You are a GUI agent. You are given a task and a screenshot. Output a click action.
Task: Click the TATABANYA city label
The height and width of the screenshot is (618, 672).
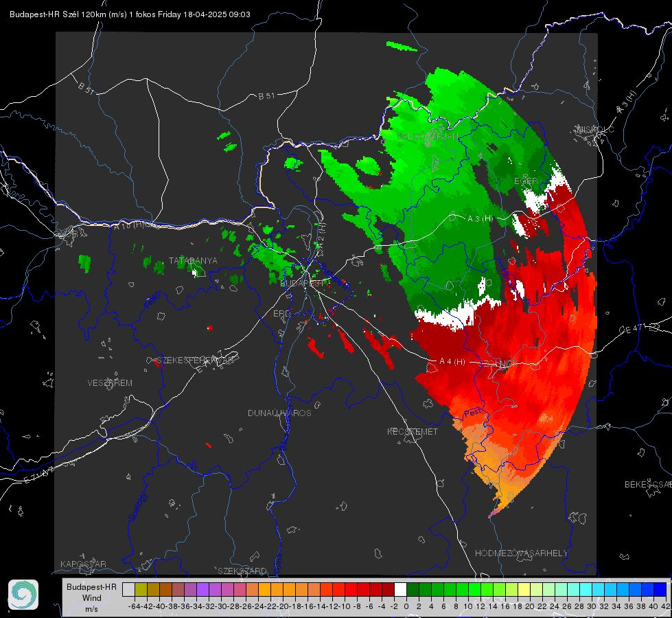click(193, 261)
